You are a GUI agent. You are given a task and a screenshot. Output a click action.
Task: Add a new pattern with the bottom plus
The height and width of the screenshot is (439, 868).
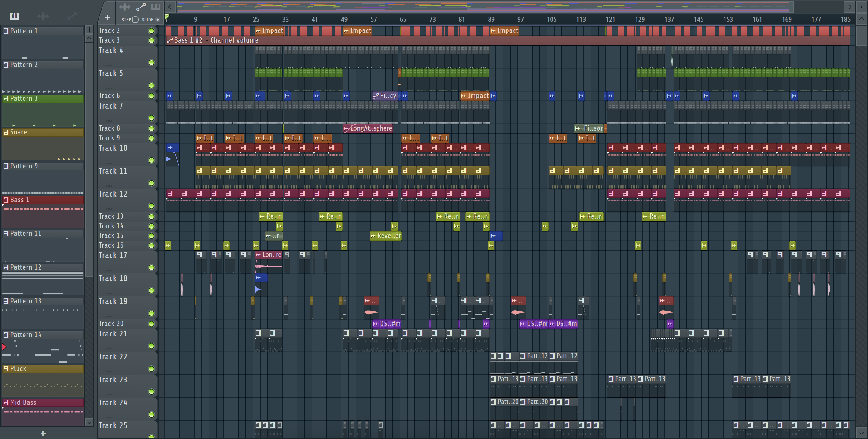tap(43, 433)
